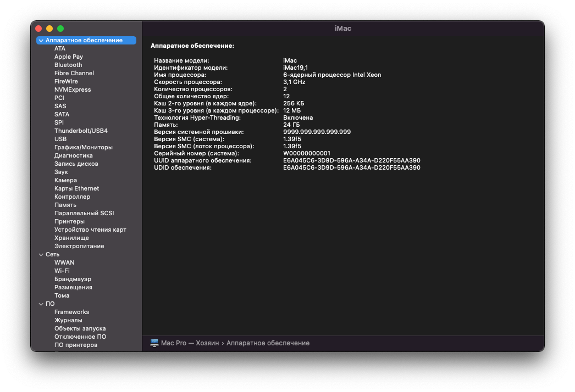This screenshot has height=392, width=575.
Task: Select Тома in sidebar
Action: point(62,296)
